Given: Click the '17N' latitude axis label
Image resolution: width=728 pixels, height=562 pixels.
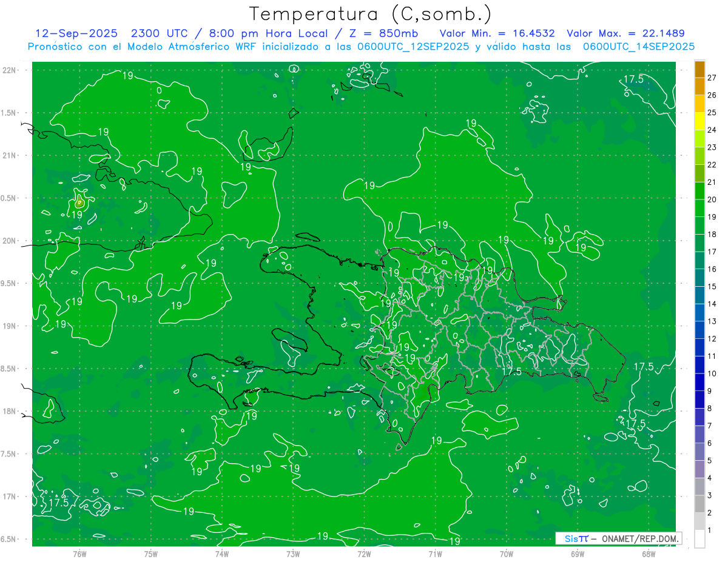Looking at the screenshot, I should point(10,497).
